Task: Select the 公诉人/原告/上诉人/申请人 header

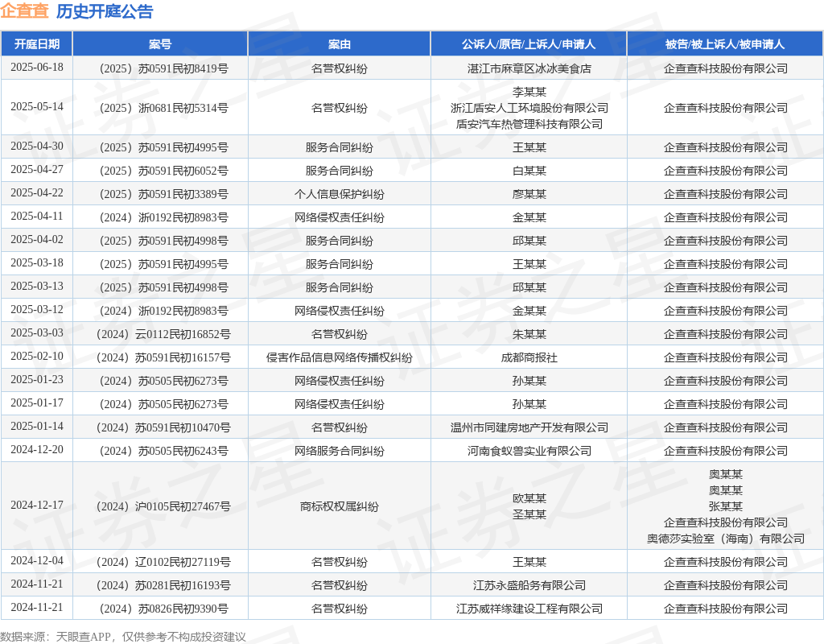Action: pos(529,44)
